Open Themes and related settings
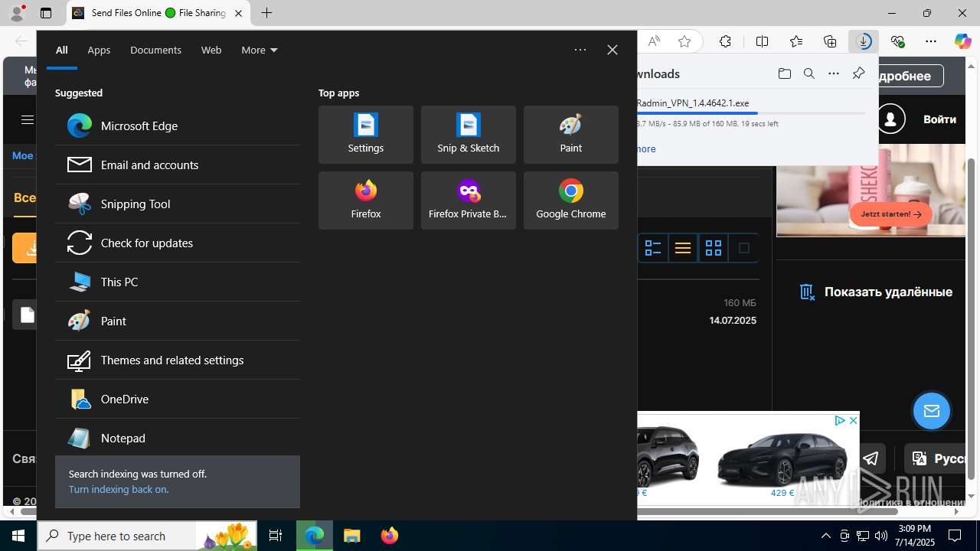 click(x=178, y=360)
